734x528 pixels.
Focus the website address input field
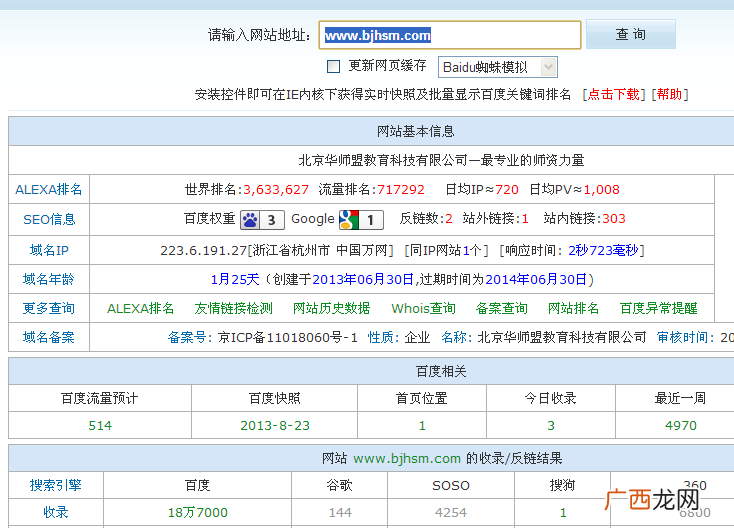(450, 35)
